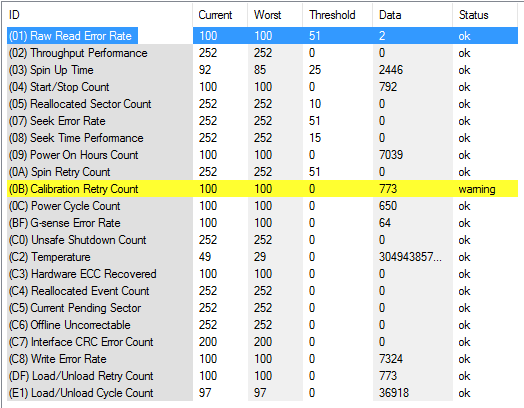This screenshot has width=524, height=408.
Task: Select the Throughput Performance row
Action: click(x=262, y=53)
